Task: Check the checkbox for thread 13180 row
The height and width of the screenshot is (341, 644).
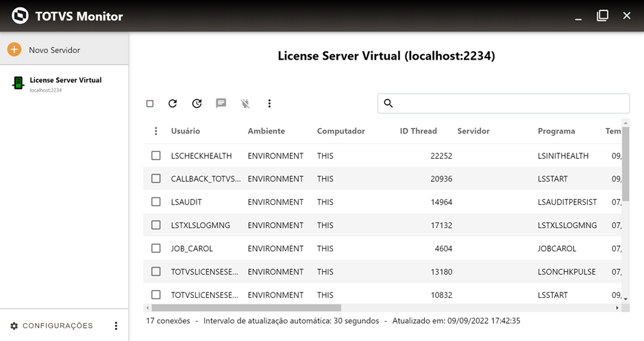Action: 156,271
